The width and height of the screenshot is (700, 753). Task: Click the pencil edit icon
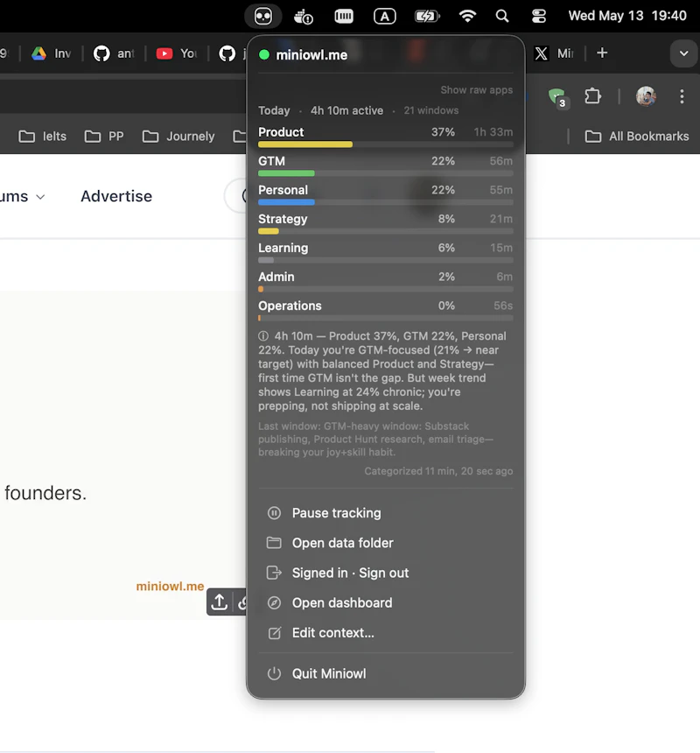(274, 633)
